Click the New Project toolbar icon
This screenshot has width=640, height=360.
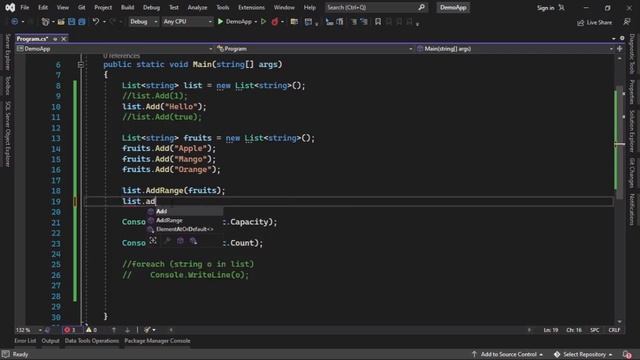45,22
